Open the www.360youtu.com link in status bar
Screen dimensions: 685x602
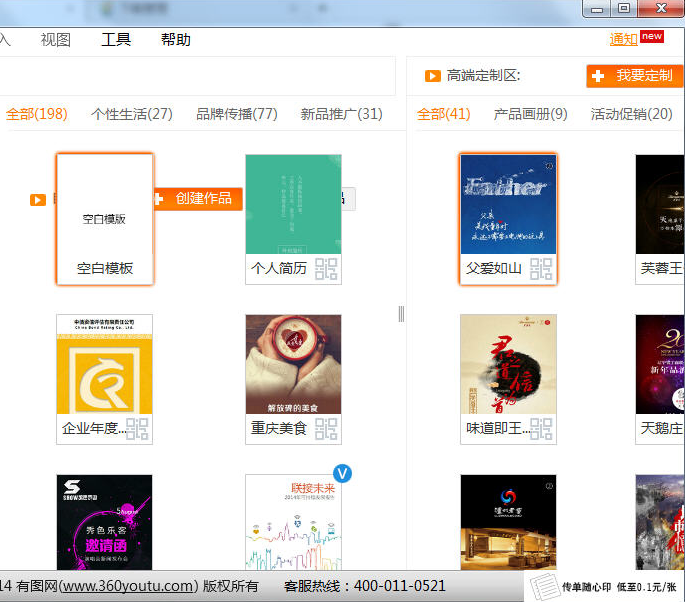pyautogui.click(x=128, y=586)
